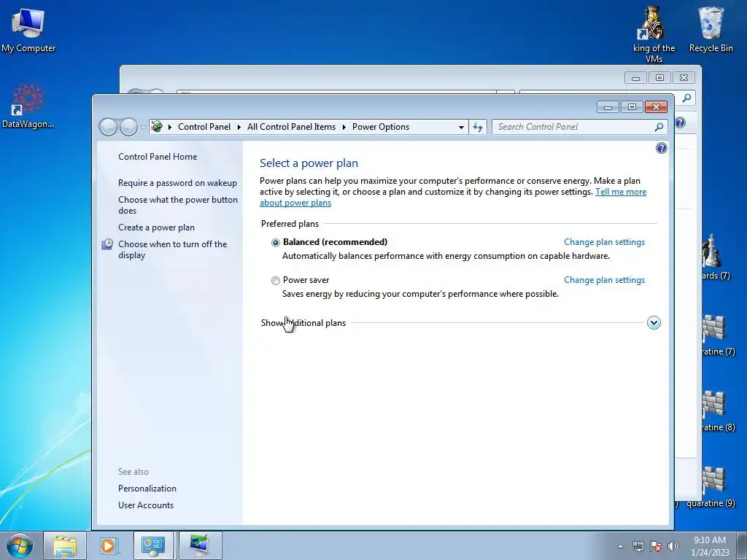Launch Windows Media Player from taskbar
Viewport: 747px width, 560px height.
(x=108, y=545)
